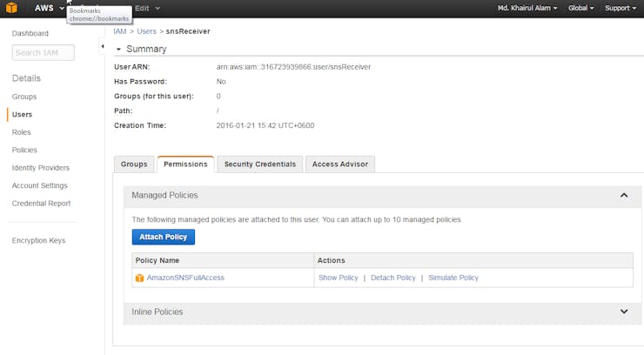
Task: Click Users breadcrumb link
Action: pos(146,31)
